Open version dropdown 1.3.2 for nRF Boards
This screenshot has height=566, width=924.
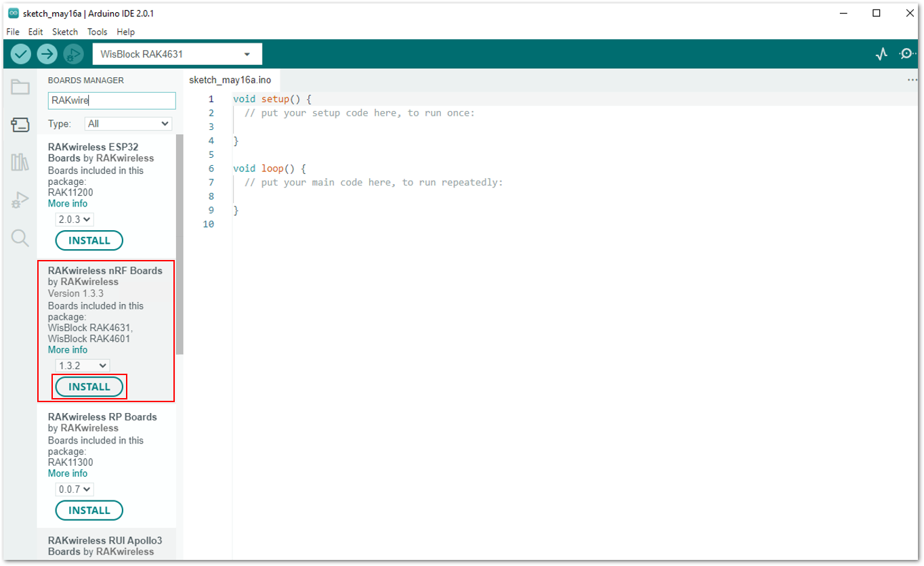[82, 366]
